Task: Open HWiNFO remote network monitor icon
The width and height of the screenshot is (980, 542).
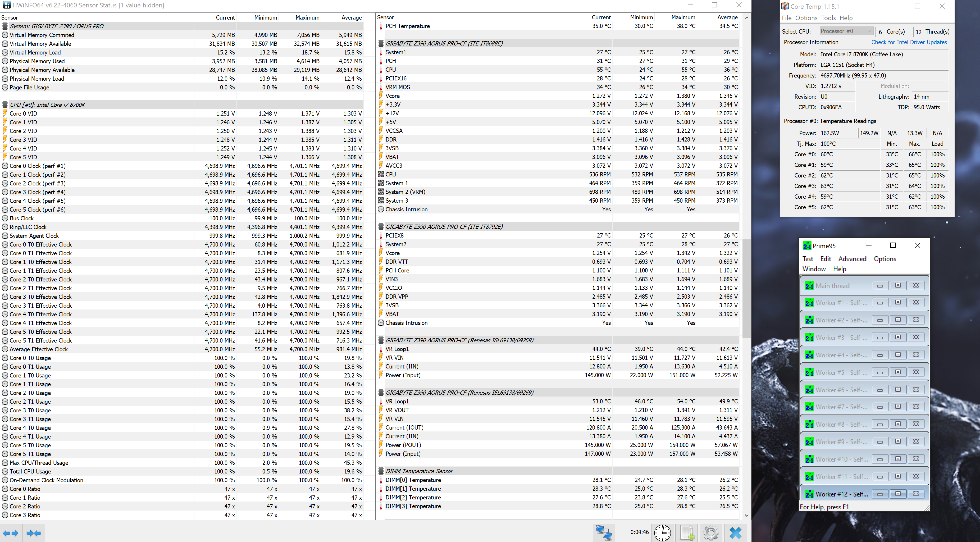Action: [603, 532]
